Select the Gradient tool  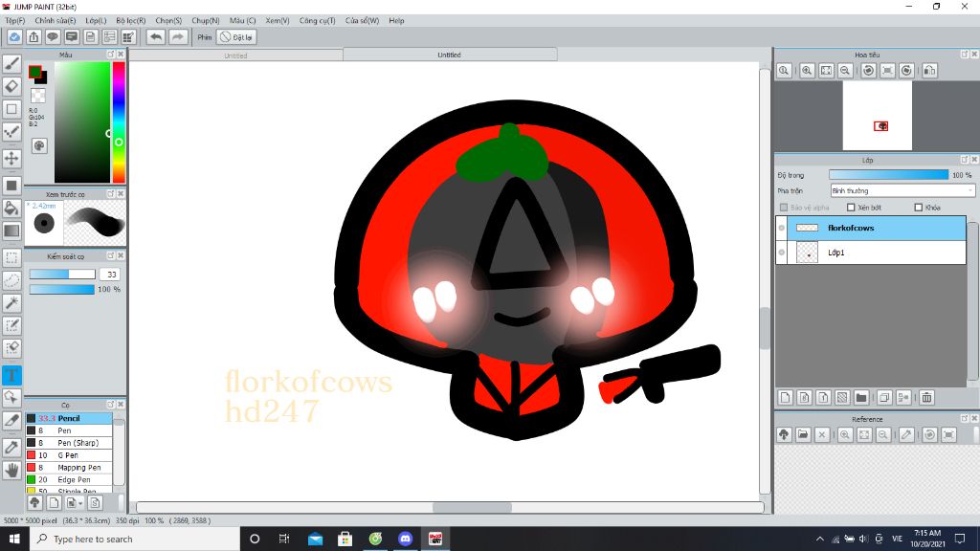pos(11,231)
